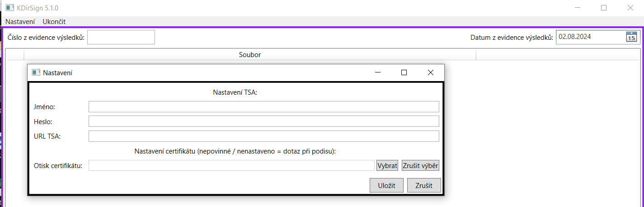Minimize the Nastavení dialog window
Screen dimensions: 644x207
click(378, 72)
